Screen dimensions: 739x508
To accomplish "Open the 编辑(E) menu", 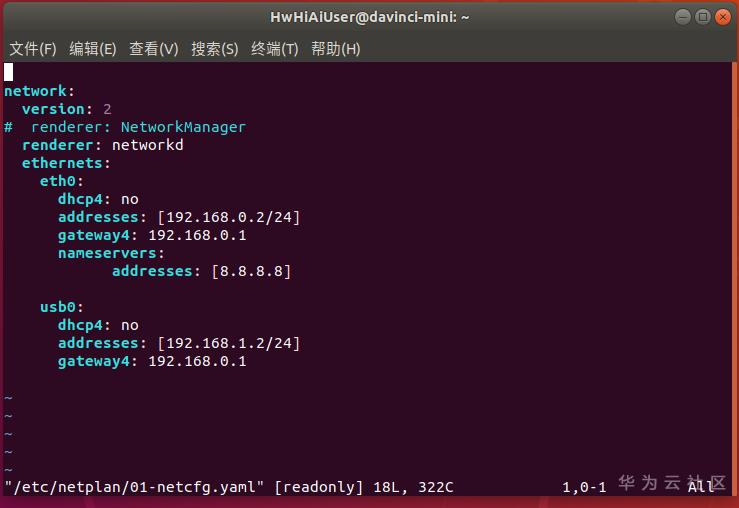I will point(93,48).
